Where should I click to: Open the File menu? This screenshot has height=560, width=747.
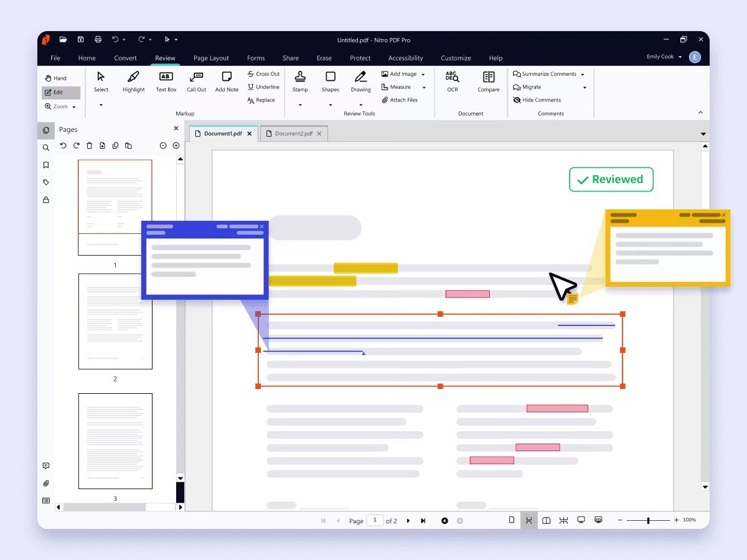tap(55, 58)
